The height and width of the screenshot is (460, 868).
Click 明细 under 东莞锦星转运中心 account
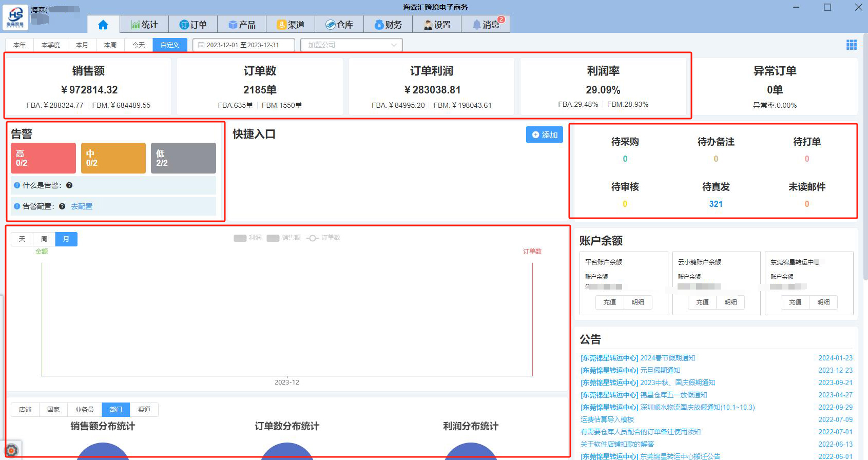(823, 302)
